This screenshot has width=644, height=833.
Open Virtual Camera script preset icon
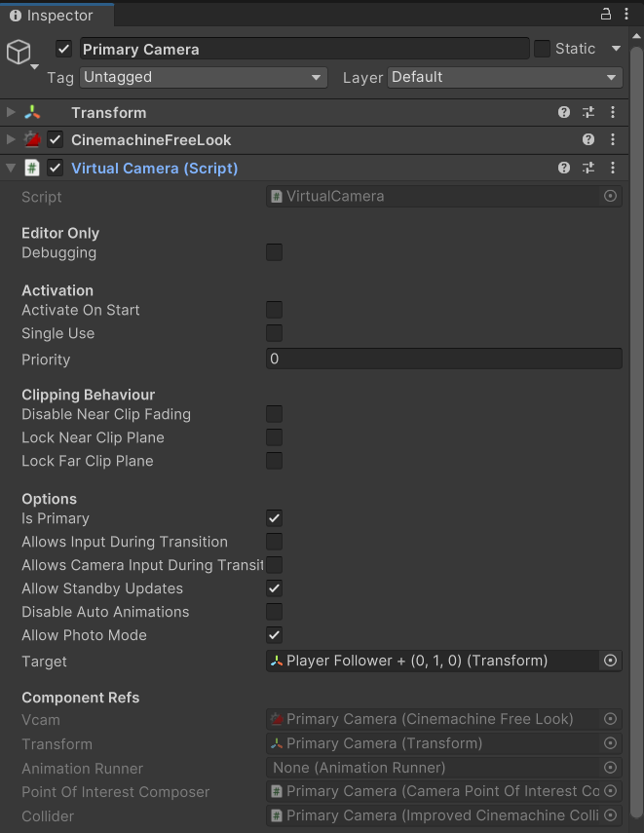[x=588, y=168]
